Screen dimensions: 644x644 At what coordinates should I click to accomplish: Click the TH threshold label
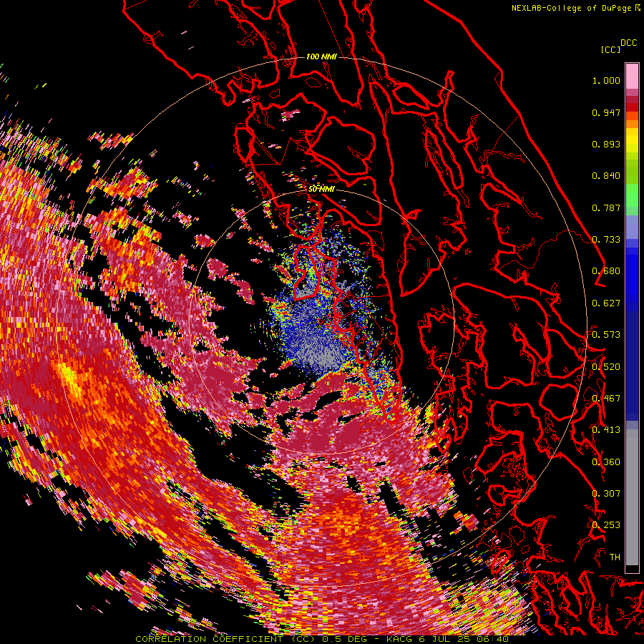tap(615, 557)
